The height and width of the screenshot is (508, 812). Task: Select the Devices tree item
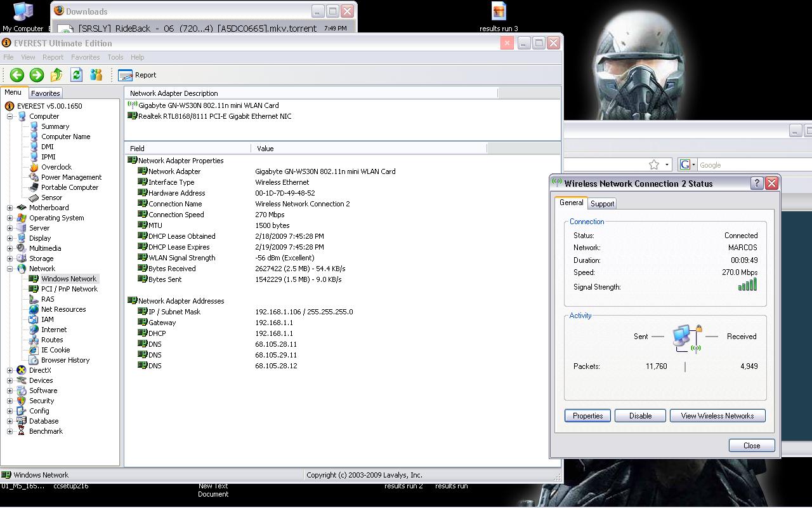(x=41, y=380)
